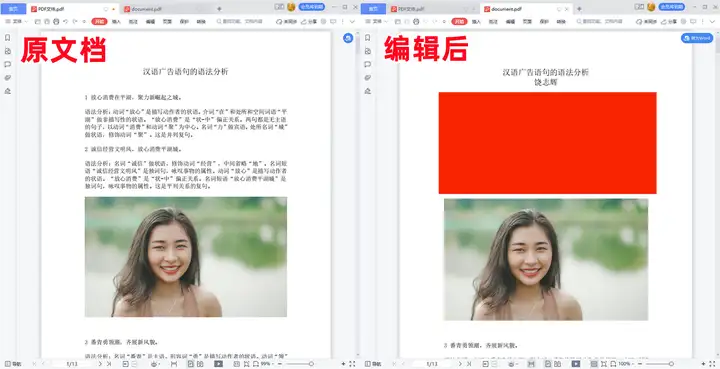
Task: Open thumbnail panel in left window sidebar
Action: pos(7,51)
